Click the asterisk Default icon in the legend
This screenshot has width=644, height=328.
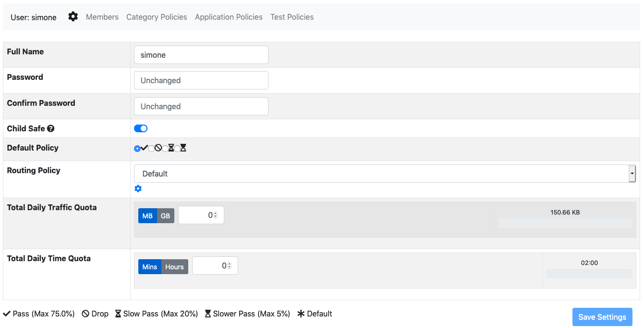coord(301,314)
